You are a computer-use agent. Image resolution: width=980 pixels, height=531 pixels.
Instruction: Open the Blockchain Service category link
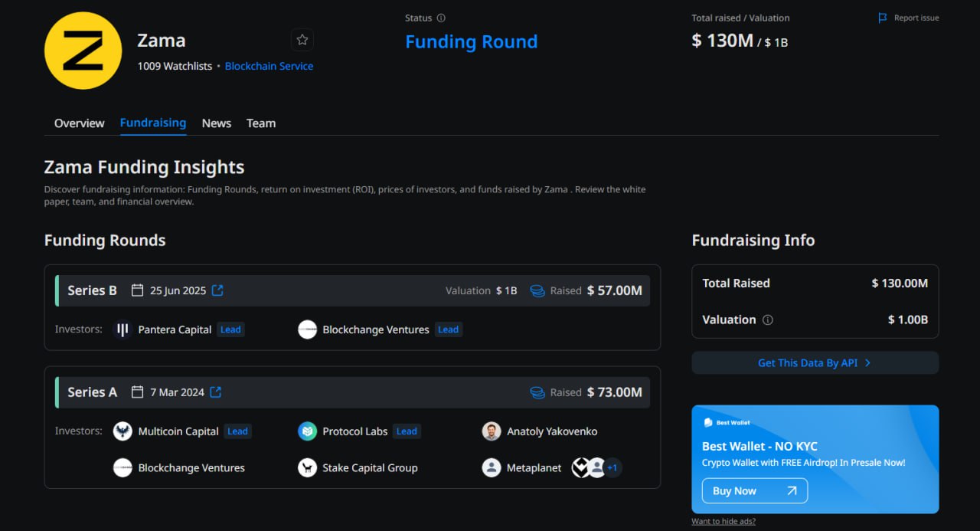(x=269, y=66)
